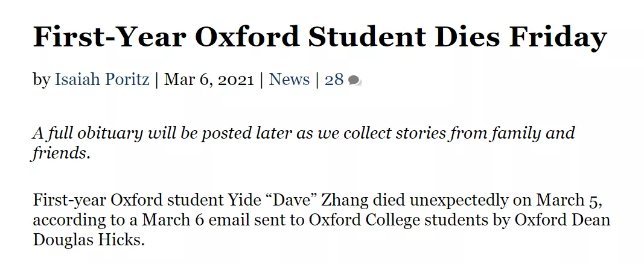Click the name "Douglas Hicks"
644x264 pixels.
(x=89, y=239)
